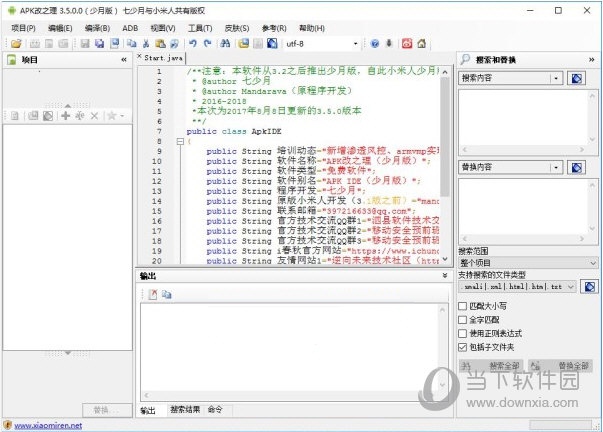
Task: Click the X delete icon in project panel
Action: [x=94, y=115]
